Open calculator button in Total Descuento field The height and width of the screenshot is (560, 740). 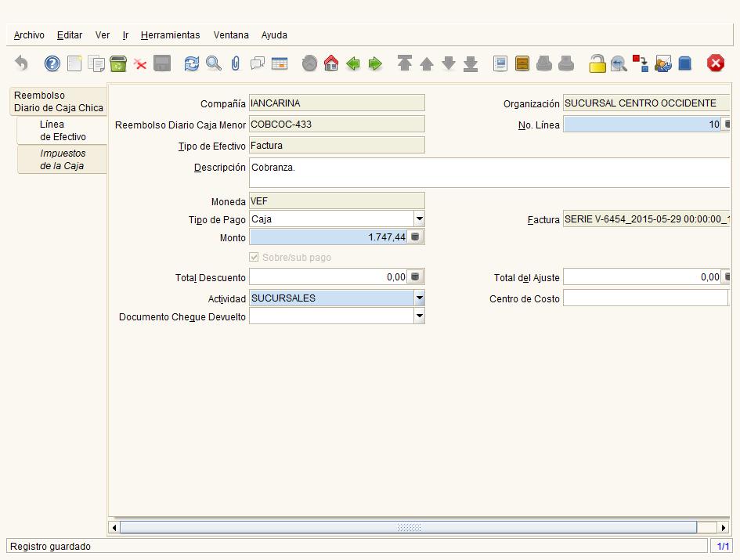[415, 276]
